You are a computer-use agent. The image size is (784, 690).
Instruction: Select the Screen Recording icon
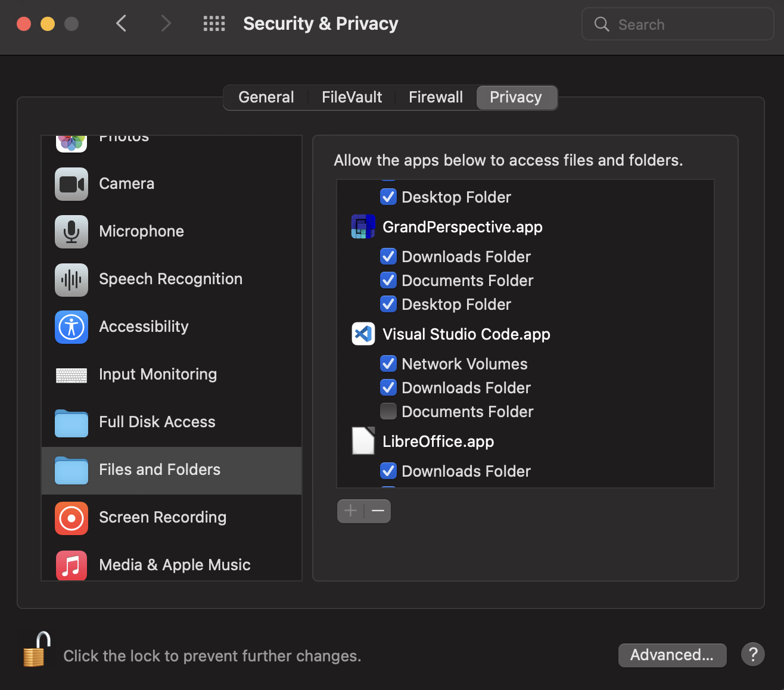[71, 518]
